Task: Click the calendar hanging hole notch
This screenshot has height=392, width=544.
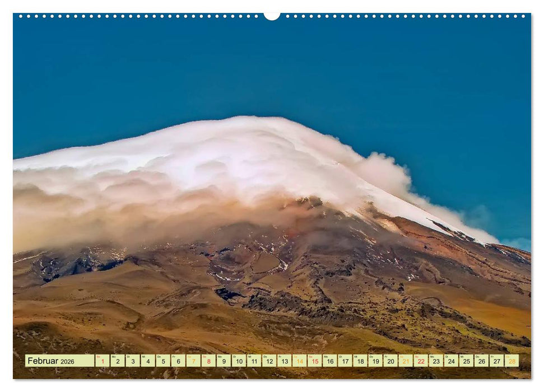Action: point(272,16)
